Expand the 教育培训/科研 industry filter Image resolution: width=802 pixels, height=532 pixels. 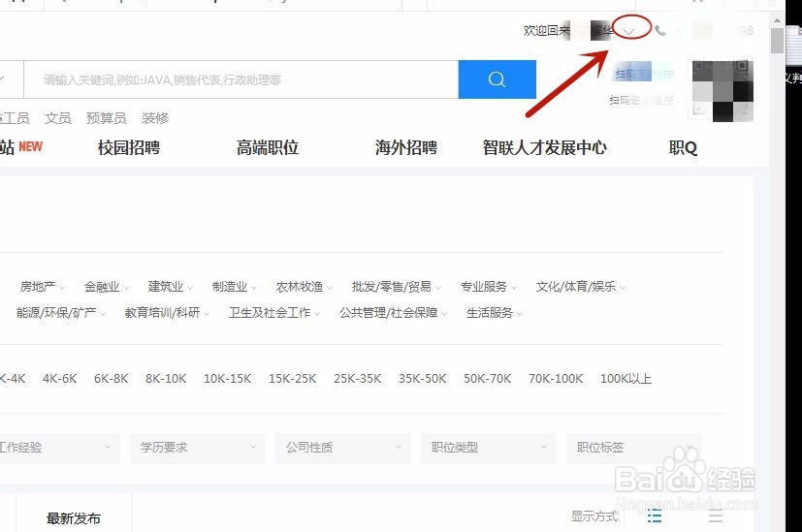click(x=167, y=313)
